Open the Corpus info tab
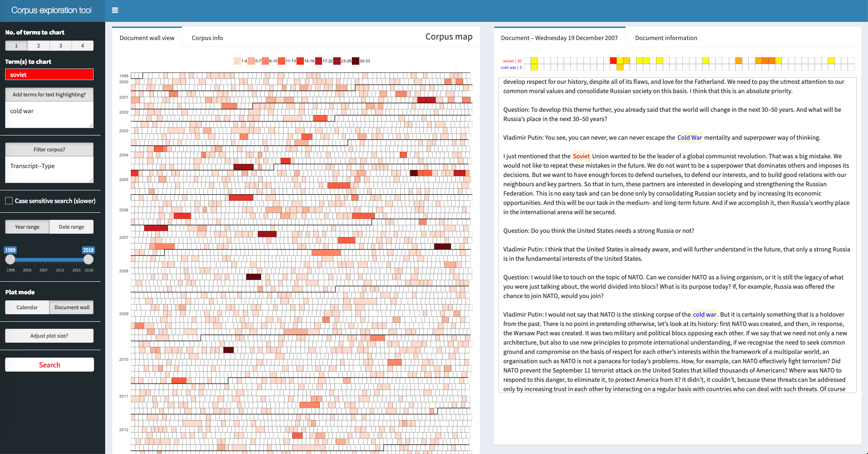The height and width of the screenshot is (454, 868). pos(207,38)
